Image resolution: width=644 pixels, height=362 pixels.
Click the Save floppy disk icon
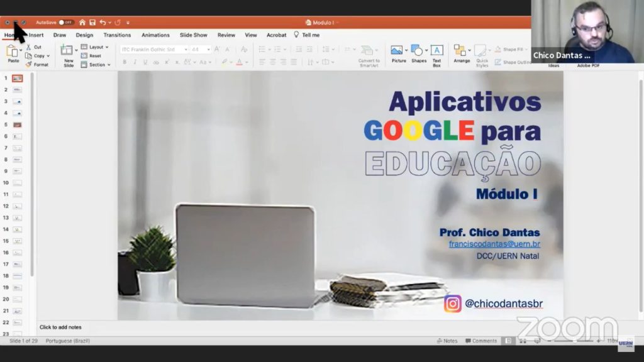click(x=92, y=23)
